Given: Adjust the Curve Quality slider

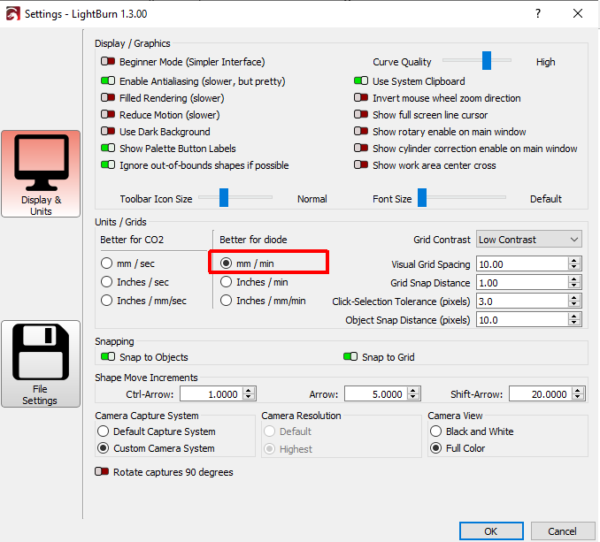Looking at the screenshot, I should [487, 62].
